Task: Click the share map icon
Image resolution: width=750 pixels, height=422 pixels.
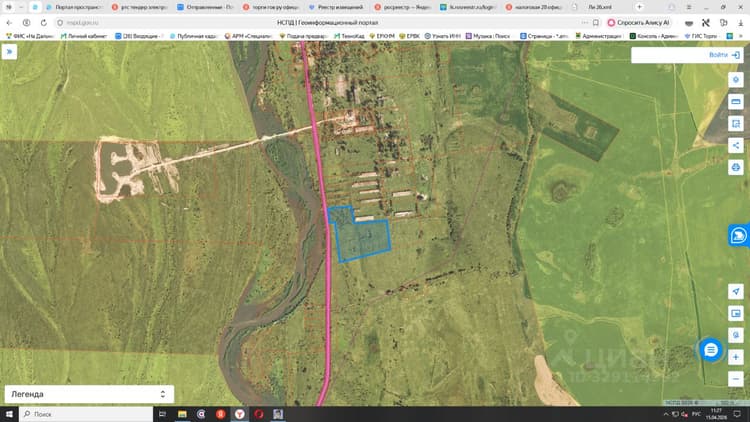Action: [x=736, y=145]
